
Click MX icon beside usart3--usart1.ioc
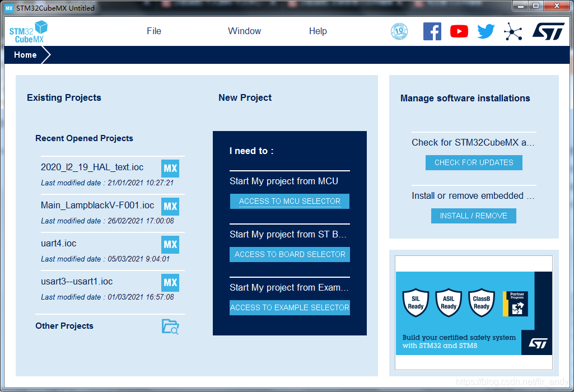[170, 283]
